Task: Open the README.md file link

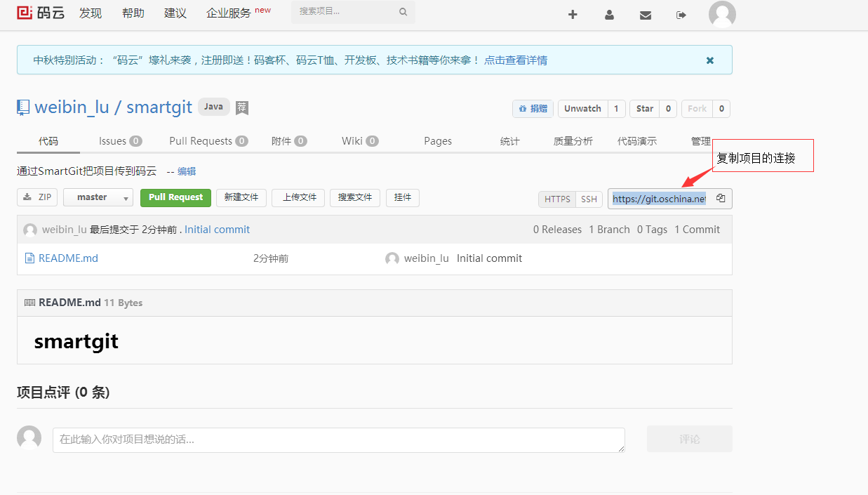Action: pos(68,258)
